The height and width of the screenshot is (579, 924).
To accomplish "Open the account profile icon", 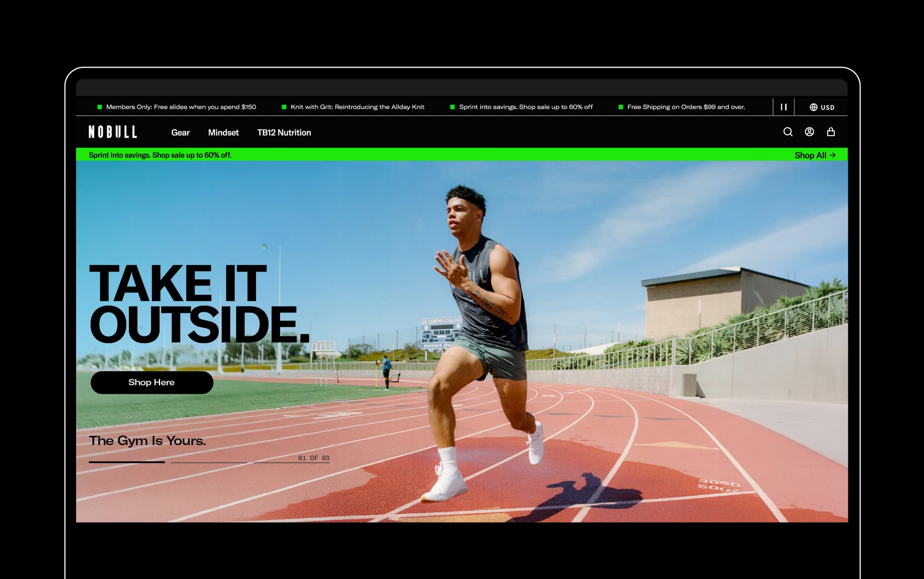I will [x=809, y=132].
